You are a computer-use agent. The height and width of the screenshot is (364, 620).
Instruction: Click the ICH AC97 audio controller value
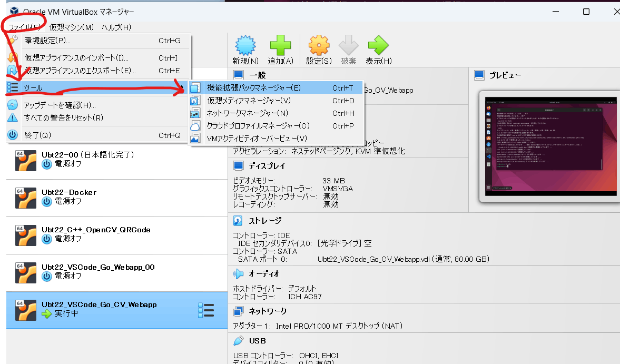pos(305,297)
